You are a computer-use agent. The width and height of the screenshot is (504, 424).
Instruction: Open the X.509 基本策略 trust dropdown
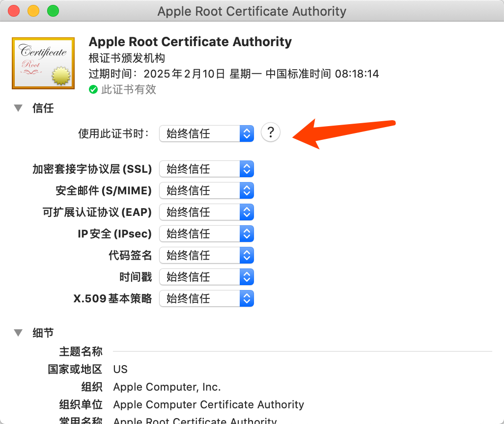[x=206, y=298]
